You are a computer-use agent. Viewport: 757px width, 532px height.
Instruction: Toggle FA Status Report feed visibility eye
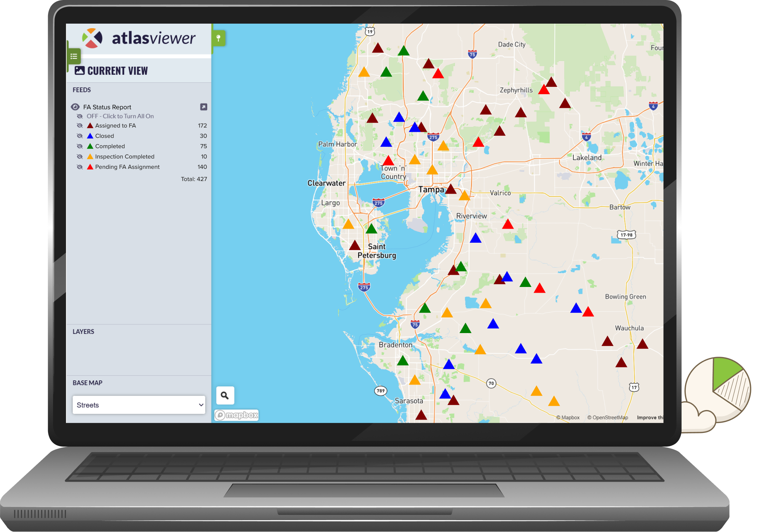75,107
